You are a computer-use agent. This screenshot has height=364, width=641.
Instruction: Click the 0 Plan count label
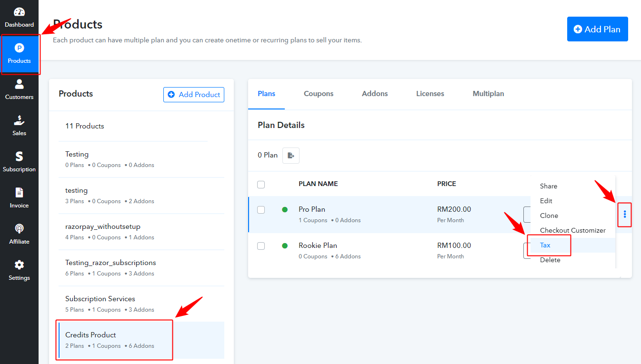click(268, 155)
